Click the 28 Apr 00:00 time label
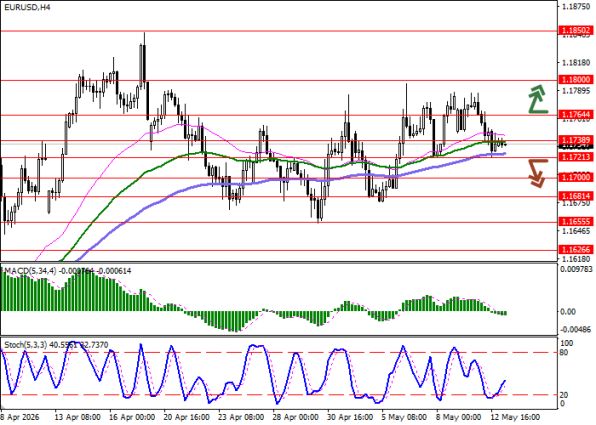Viewport: 596px width, 425px height. (x=296, y=417)
